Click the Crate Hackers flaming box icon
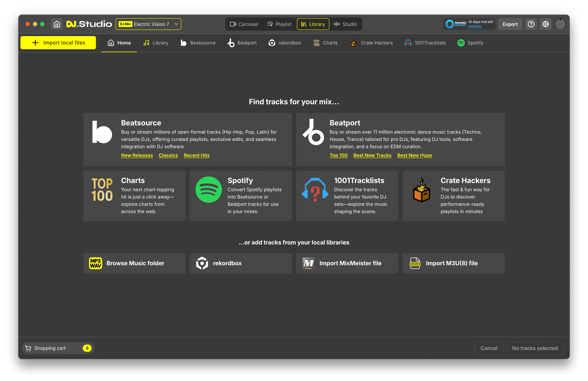This screenshot has height=381, width=588. 421,190
